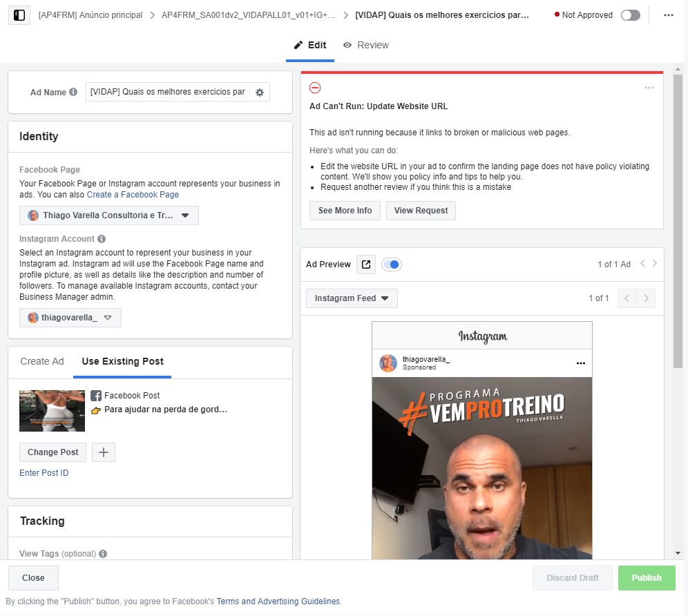
Task: Switch to the Review tab
Action: tap(366, 45)
